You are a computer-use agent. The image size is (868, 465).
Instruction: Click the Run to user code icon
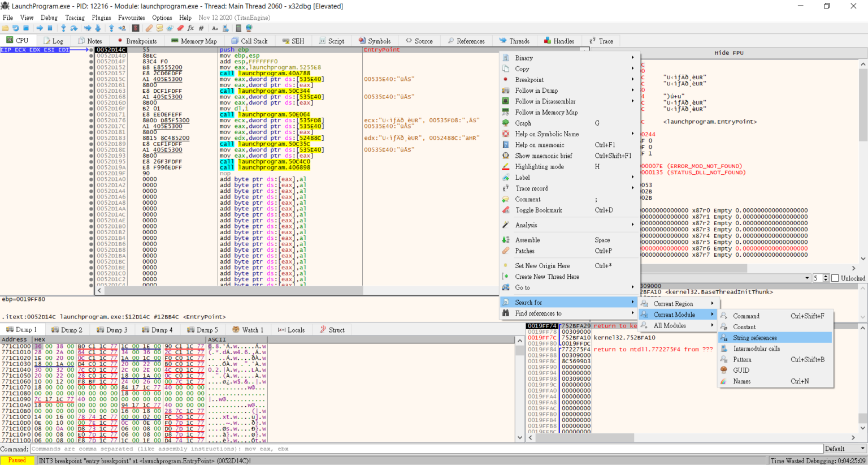(122, 28)
